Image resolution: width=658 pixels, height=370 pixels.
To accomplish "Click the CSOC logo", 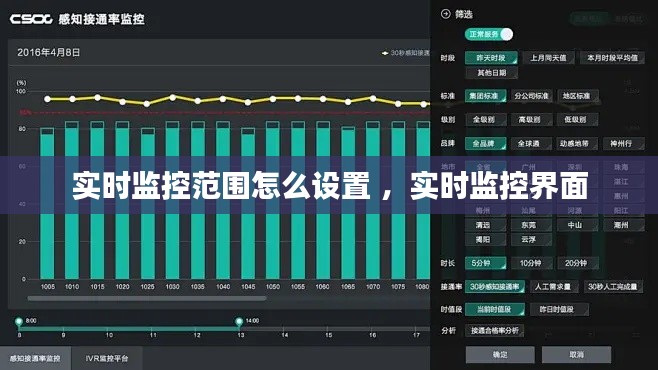I will point(31,19).
